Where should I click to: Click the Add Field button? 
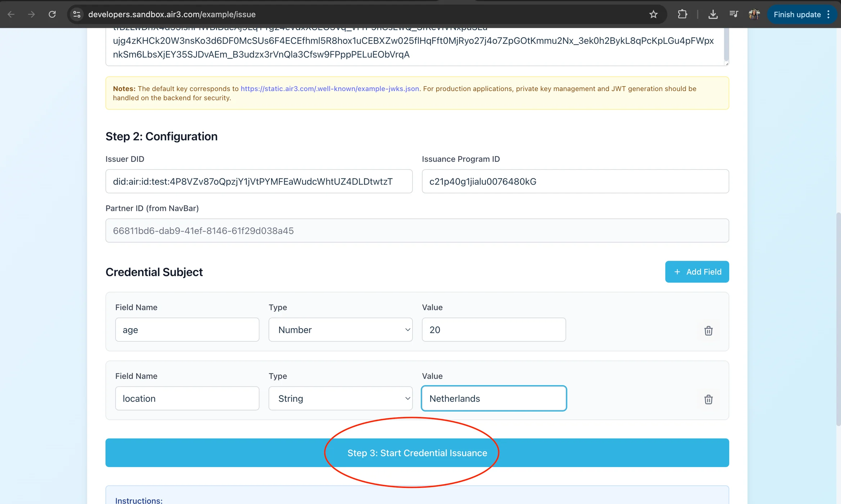pos(697,272)
